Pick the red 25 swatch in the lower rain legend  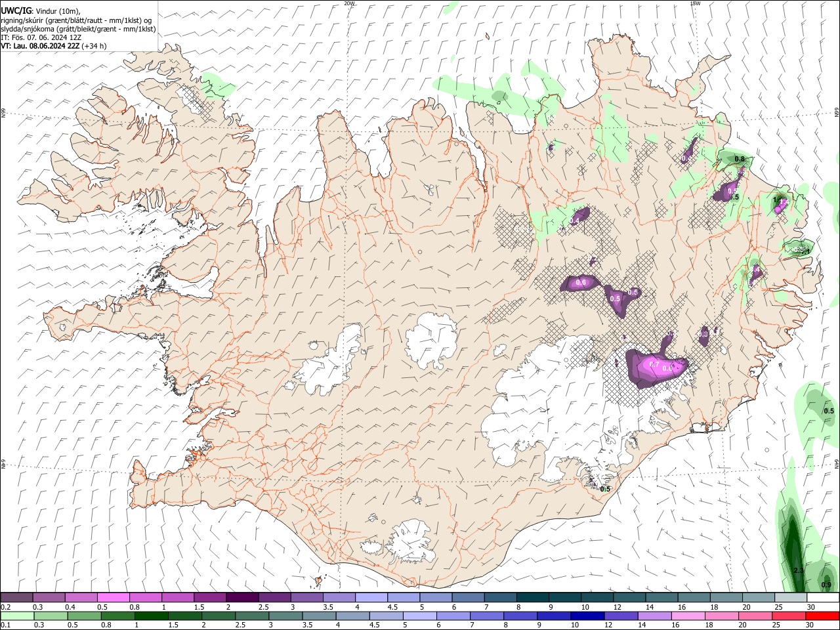pyautogui.click(x=790, y=616)
